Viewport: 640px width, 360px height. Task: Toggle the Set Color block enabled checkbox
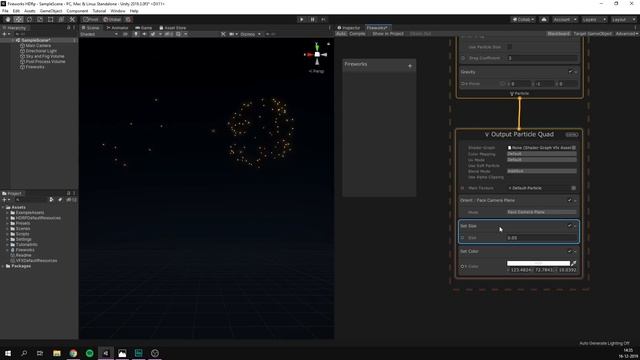pyautogui.click(x=570, y=251)
